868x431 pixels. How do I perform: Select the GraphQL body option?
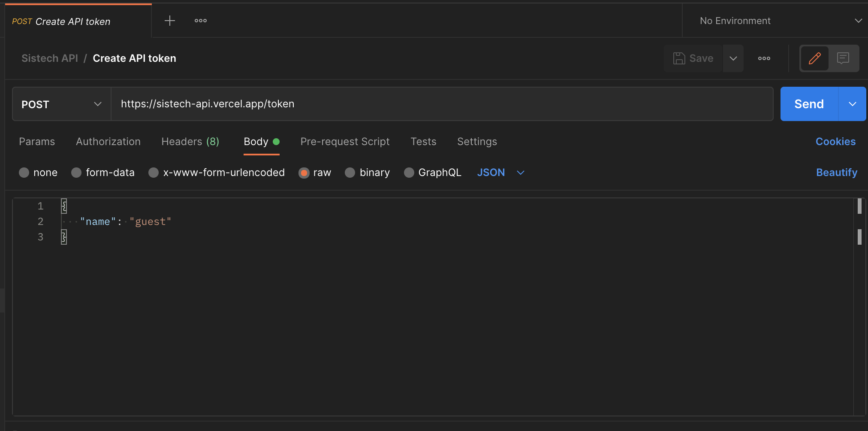[409, 173]
